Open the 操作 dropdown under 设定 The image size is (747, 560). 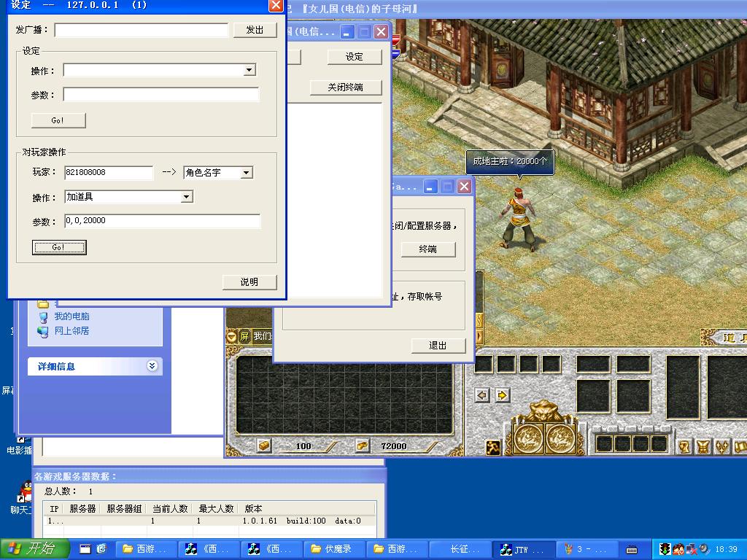click(x=249, y=70)
